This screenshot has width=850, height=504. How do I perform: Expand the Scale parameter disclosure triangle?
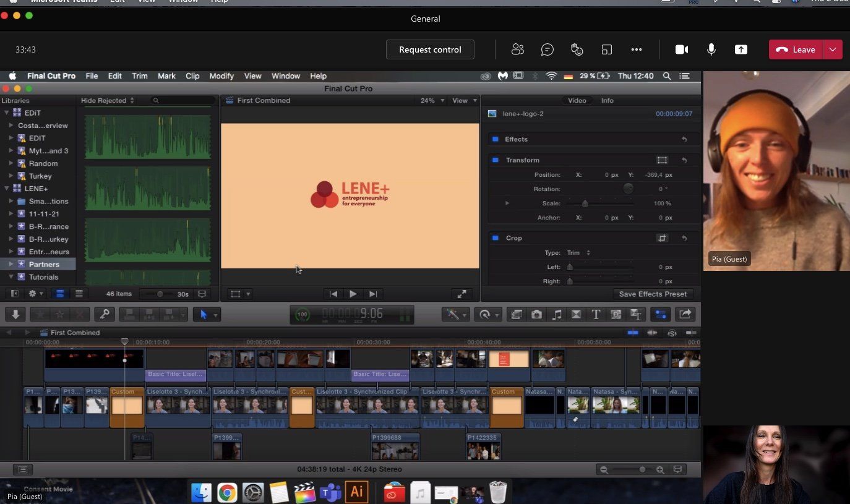pyautogui.click(x=507, y=203)
